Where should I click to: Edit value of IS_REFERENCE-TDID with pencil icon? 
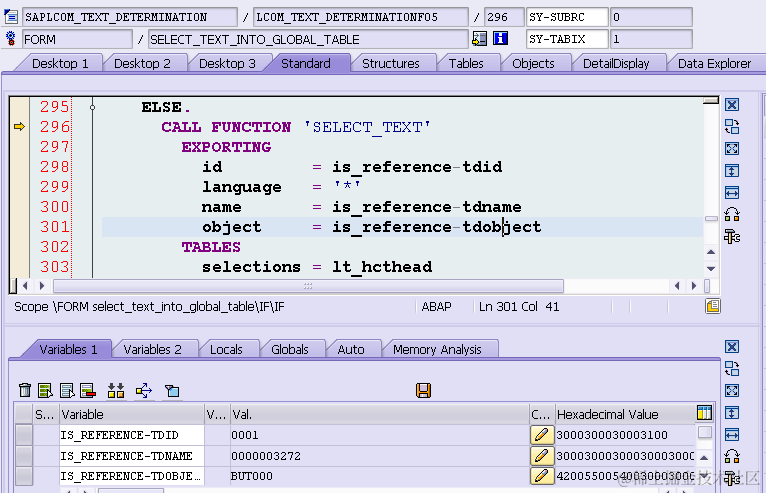coord(541,434)
